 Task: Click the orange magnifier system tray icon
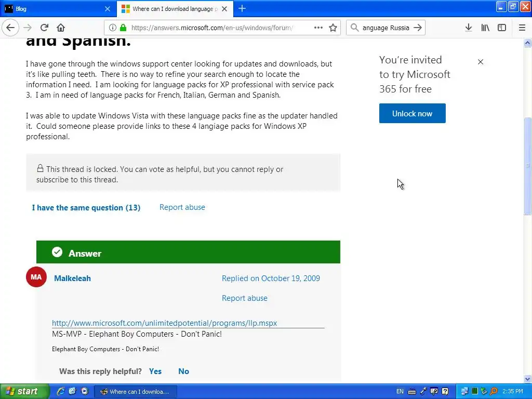pos(494,391)
